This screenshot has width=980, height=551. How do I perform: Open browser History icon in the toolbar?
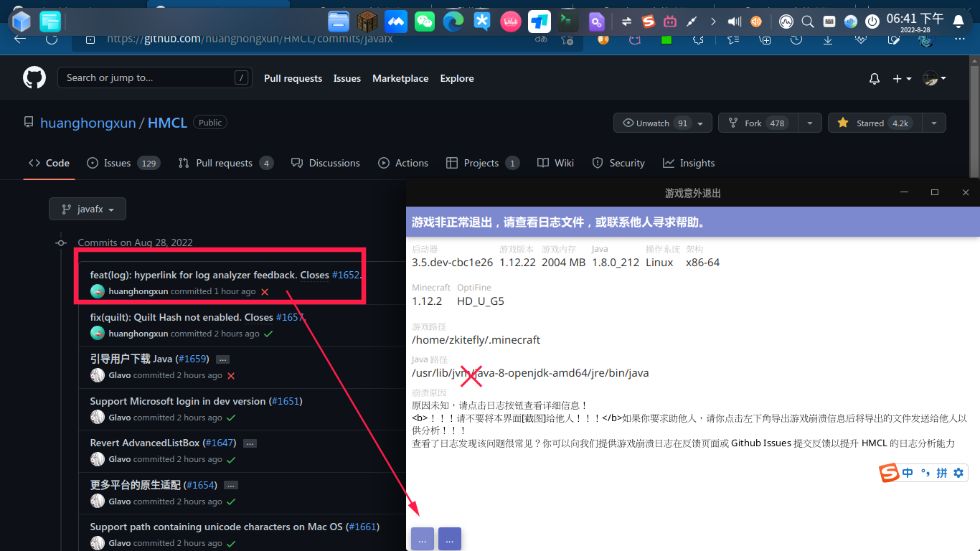pos(796,41)
